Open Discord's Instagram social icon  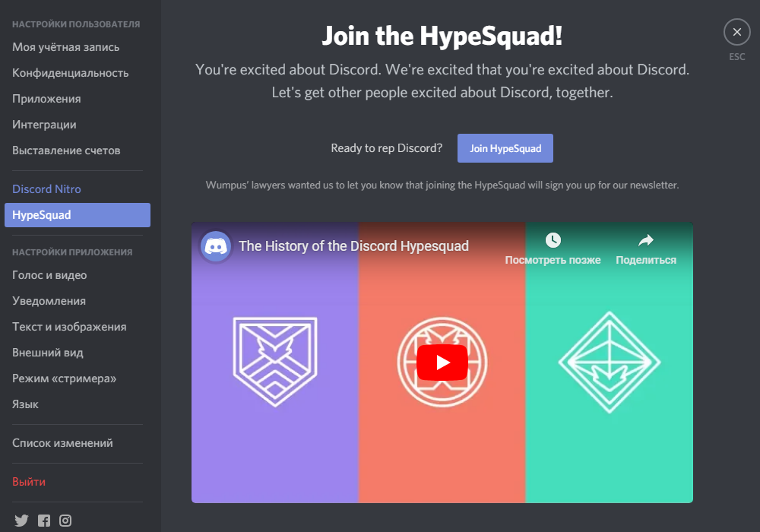tap(66, 521)
